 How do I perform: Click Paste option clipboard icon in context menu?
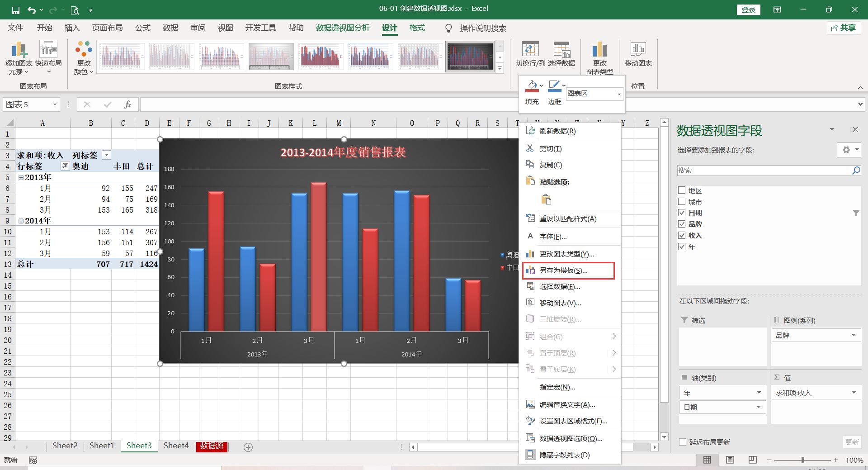click(546, 199)
